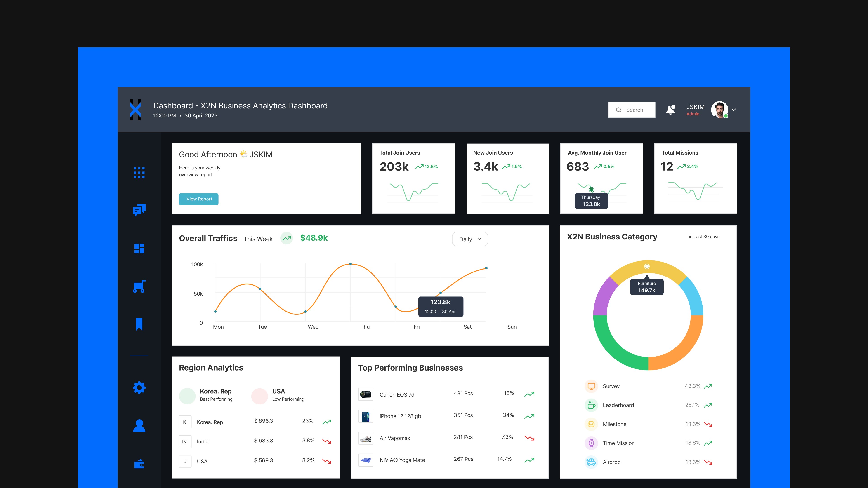Open the Daily traffic period dropdown

tap(470, 239)
